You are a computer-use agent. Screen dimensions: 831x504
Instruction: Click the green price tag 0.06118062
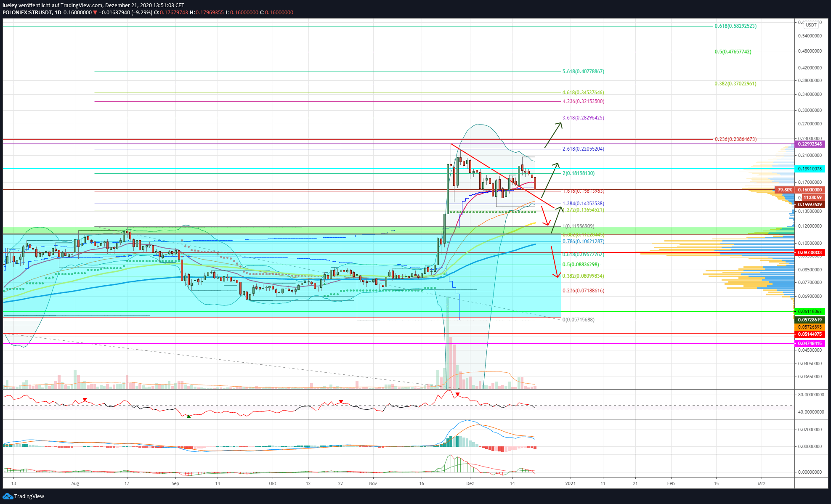coord(810,311)
